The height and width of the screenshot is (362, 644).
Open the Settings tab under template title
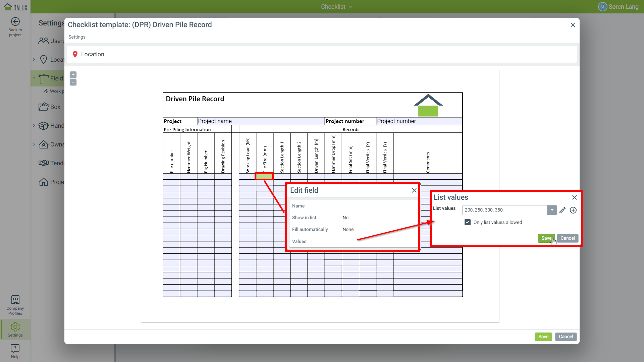coord(77,37)
